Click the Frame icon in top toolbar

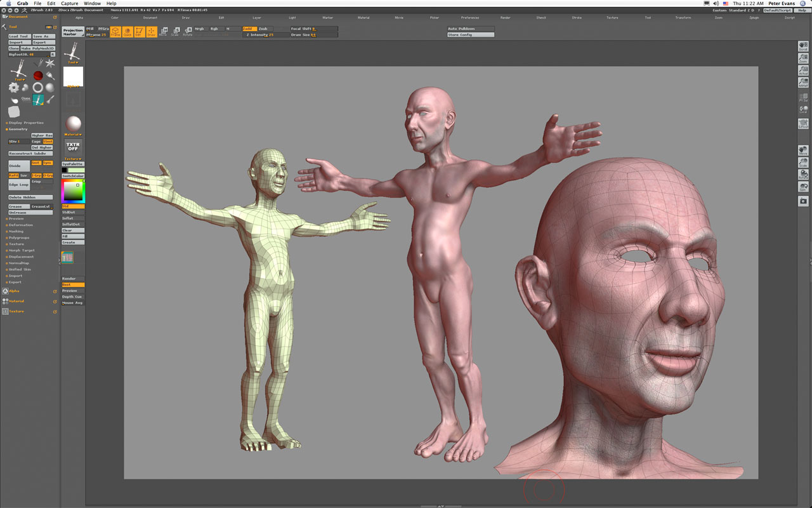[115, 32]
